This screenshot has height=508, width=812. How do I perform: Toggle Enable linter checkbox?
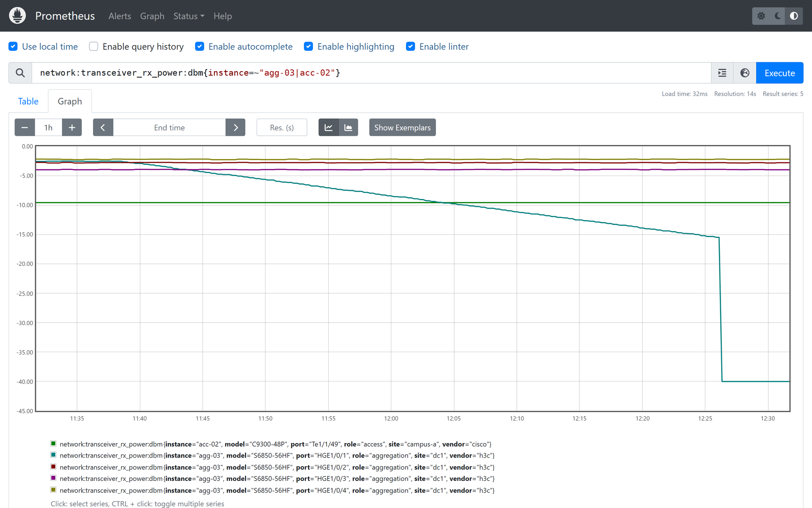click(x=410, y=47)
